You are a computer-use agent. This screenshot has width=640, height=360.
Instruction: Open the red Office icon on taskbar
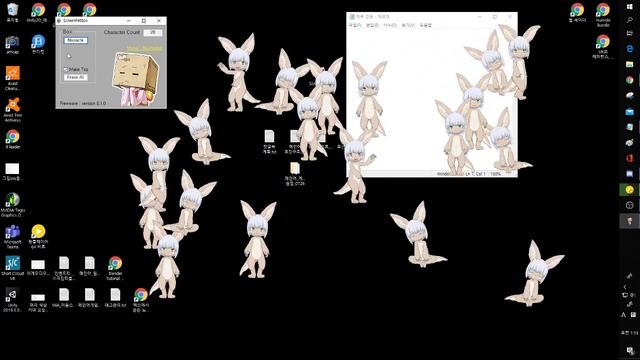[630, 158]
